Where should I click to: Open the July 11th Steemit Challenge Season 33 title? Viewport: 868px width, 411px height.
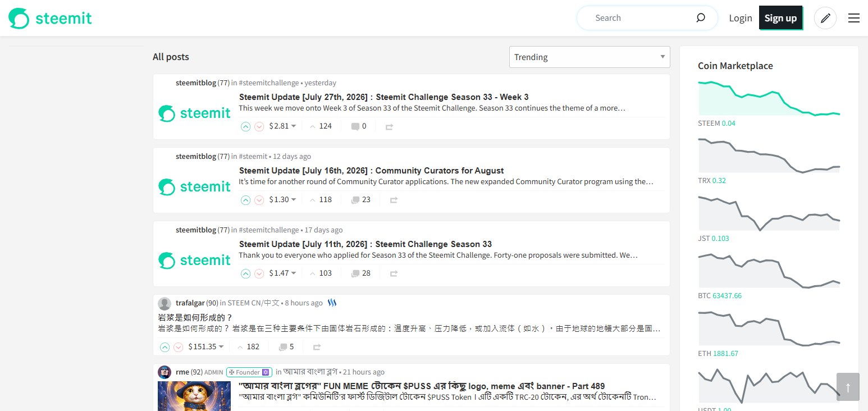[x=366, y=244]
